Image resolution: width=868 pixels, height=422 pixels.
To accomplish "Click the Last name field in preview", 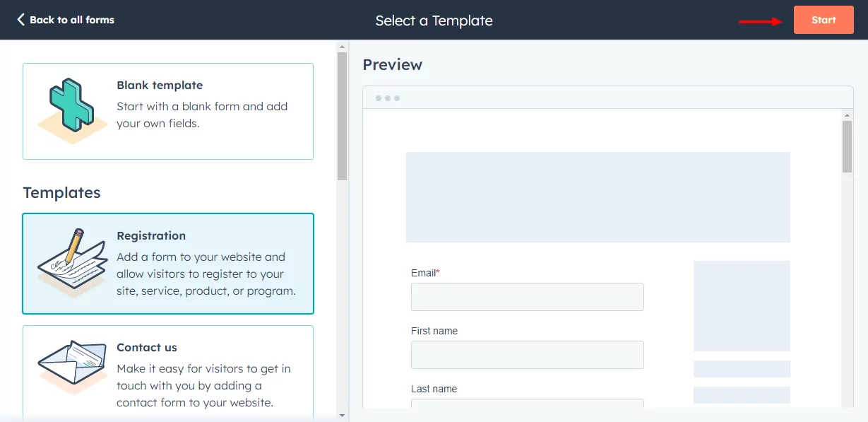I will [527, 404].
